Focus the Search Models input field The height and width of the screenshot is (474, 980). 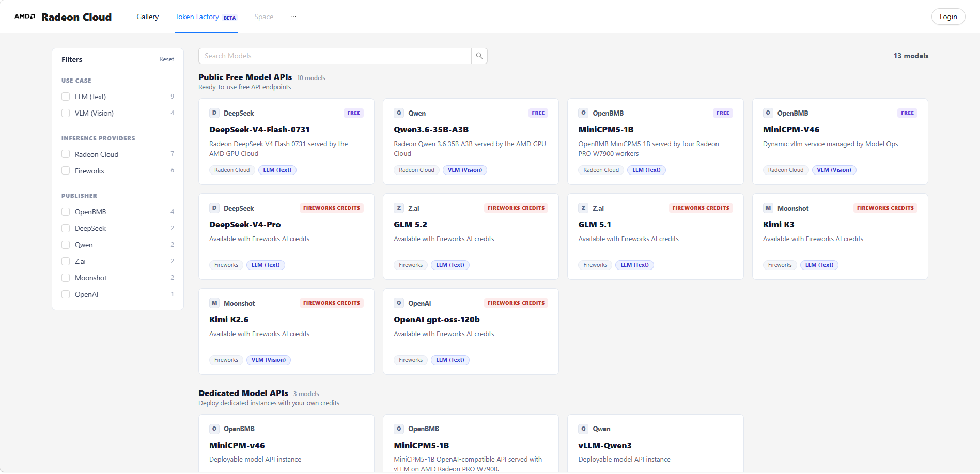(335, 56)
